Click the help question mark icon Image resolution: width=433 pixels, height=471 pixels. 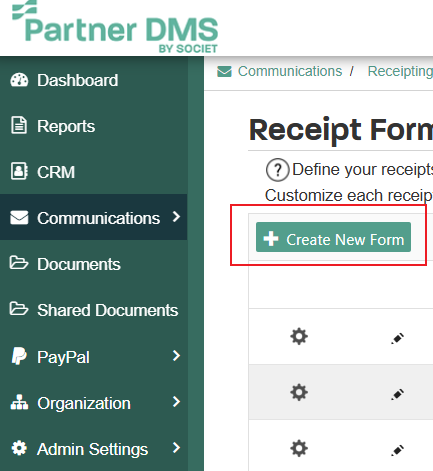(277, 170)
